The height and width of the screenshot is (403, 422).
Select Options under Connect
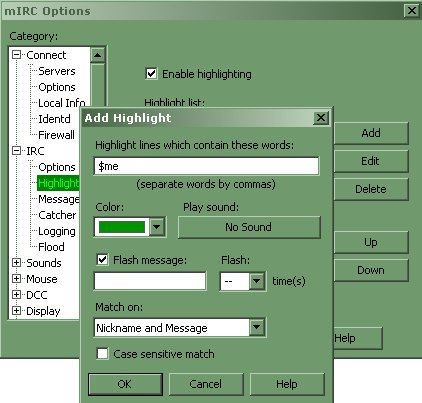pos(57,87)
